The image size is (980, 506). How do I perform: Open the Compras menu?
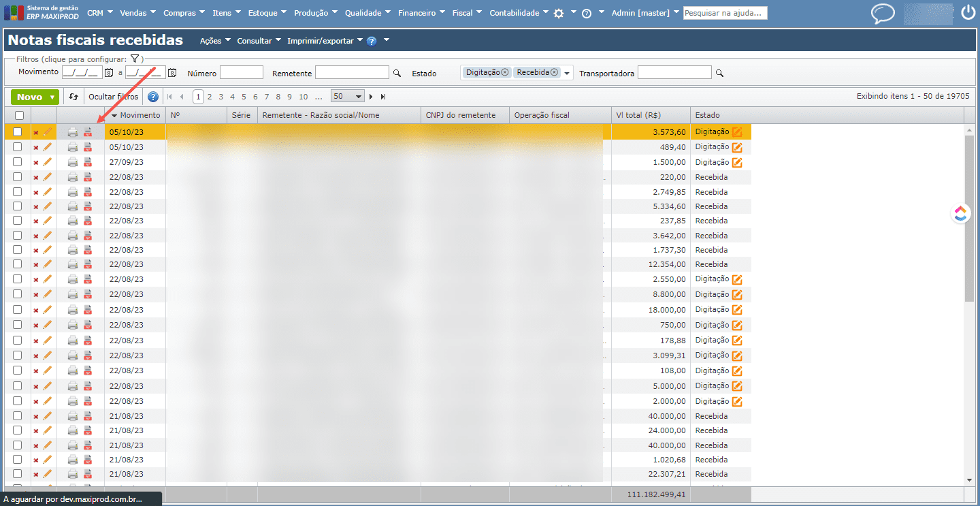tap(184, 13)
